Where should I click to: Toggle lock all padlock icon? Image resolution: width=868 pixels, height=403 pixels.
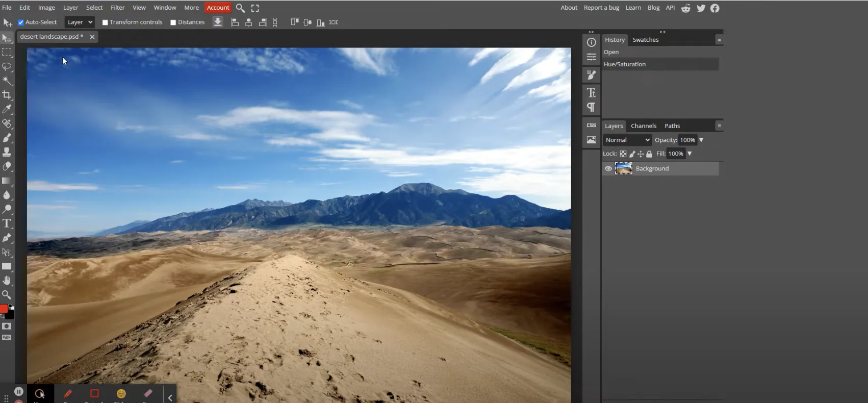[649, 154]
